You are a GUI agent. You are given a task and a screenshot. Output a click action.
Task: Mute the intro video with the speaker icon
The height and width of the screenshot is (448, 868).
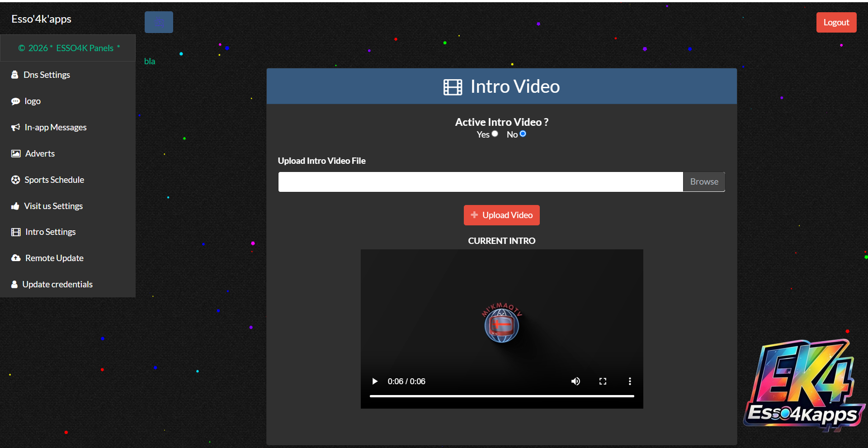coord(576,381)
